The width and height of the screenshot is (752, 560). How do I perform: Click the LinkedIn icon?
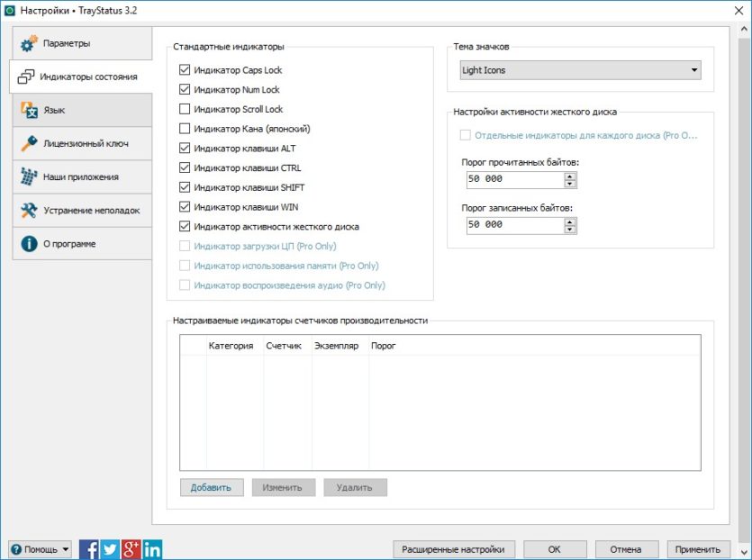[152, 549]
